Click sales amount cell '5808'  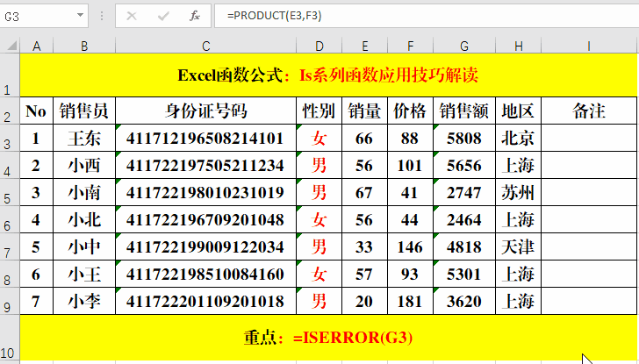[x=464, y=138]
